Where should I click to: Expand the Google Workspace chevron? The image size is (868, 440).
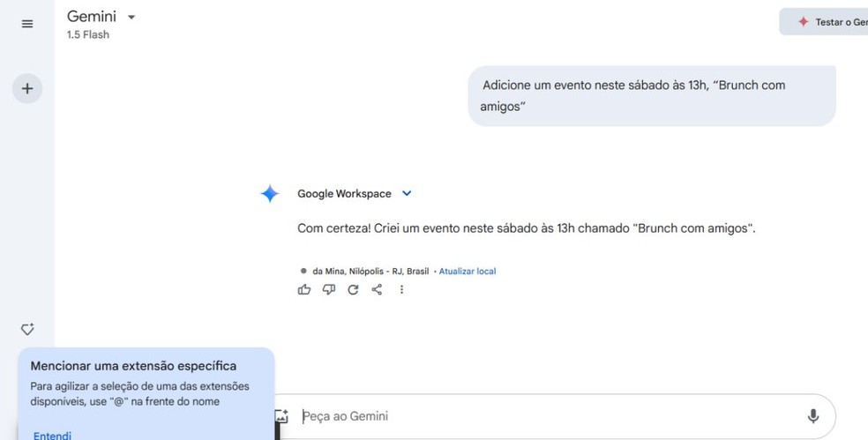tap(407, 194)
